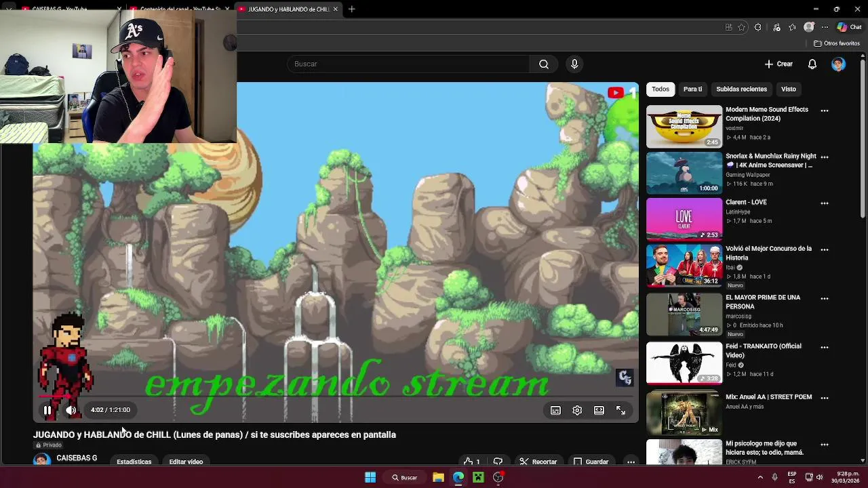Open Estadísticas for this video

point(134,462)
